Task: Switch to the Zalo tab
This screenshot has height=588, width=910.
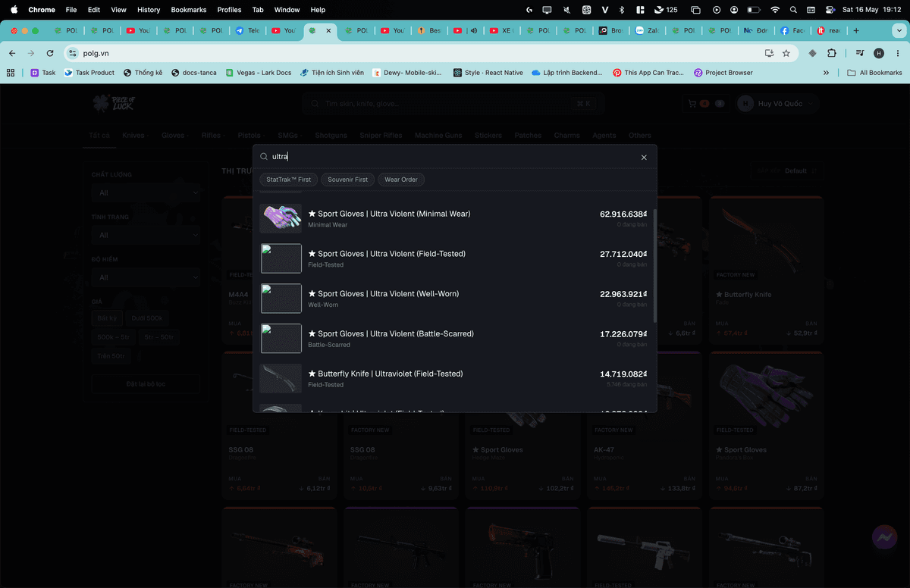Action: [x=648, y=30]
